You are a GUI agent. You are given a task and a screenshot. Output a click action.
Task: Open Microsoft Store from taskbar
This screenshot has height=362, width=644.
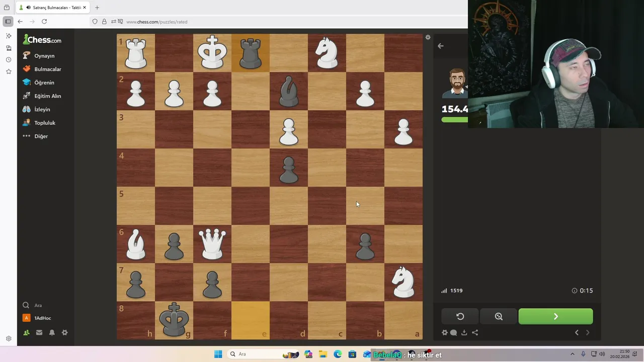pyautogui.click(x=352, y=354)
